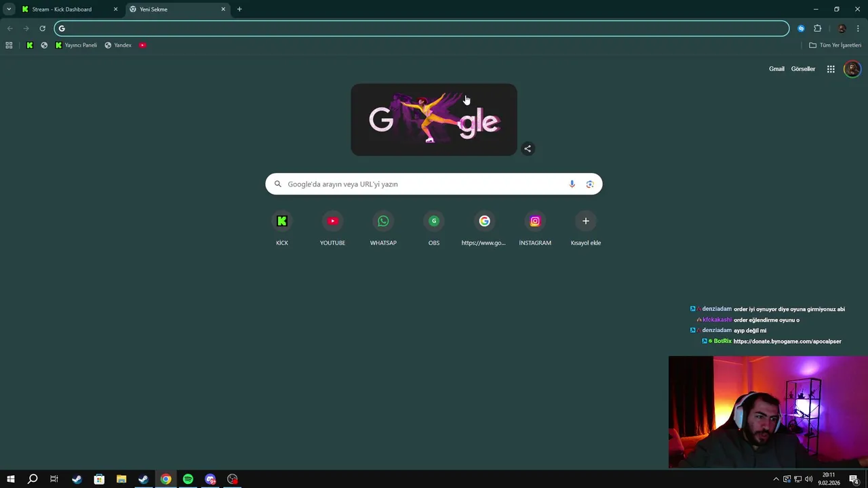Viewport: 868px width, 488px height.
Task: Search by image with Google Lens
Action: click(x=590, y=184)
